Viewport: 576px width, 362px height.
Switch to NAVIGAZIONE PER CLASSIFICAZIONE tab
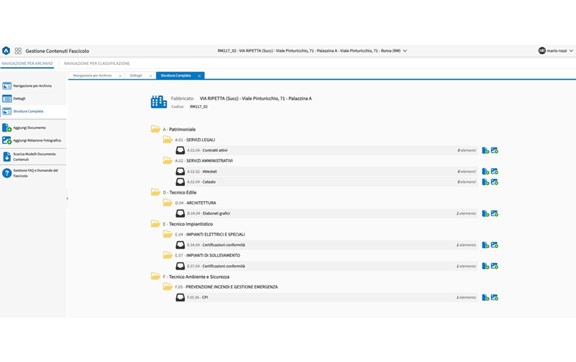click(97, 64)
